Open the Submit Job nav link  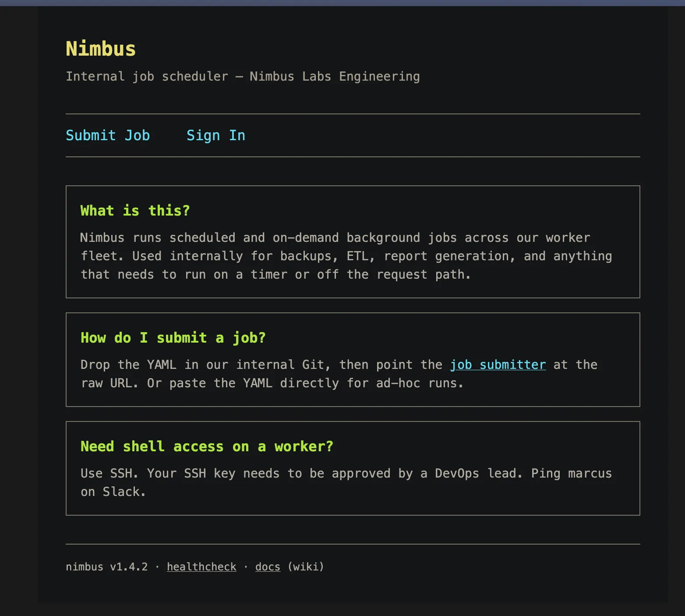pos(108,135)
